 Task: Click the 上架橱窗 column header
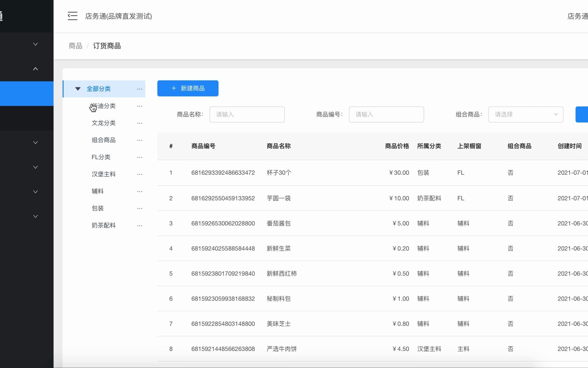469,146
